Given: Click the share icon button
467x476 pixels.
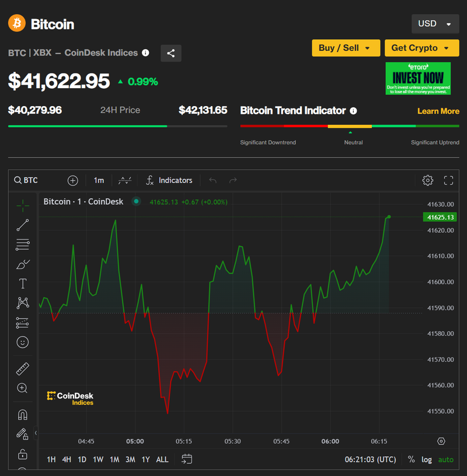Looking at the screenshot, I should 171,53.
